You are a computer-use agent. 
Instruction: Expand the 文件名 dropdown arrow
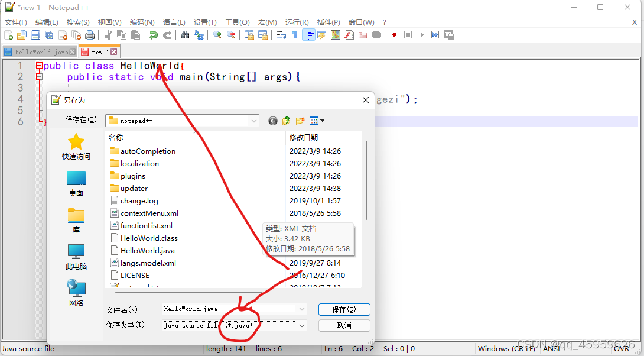coord(302,309)
